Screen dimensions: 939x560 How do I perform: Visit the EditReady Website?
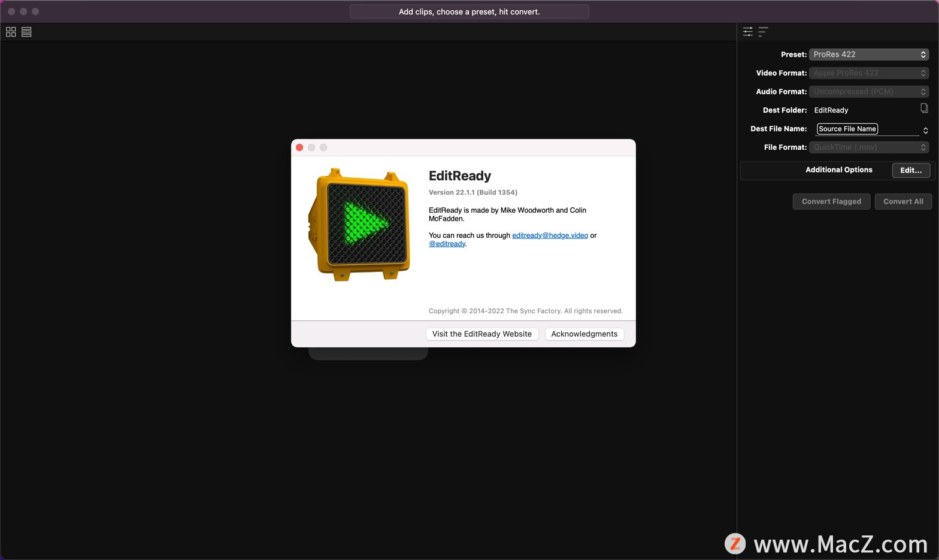pos(482,334)
